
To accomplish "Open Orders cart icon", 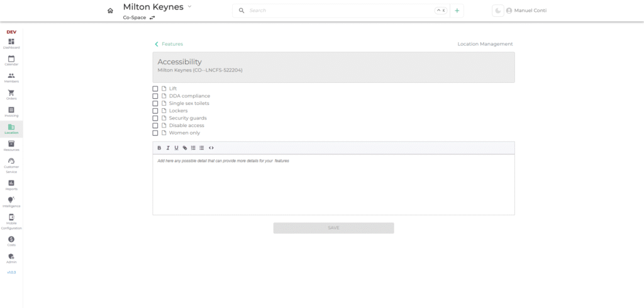I will point(11,94).
